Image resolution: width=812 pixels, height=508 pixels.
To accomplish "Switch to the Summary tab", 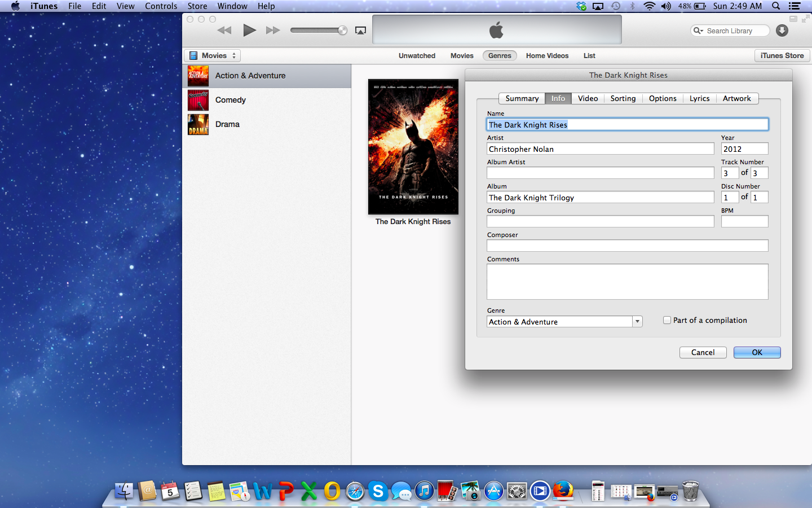I will (522, 98).
